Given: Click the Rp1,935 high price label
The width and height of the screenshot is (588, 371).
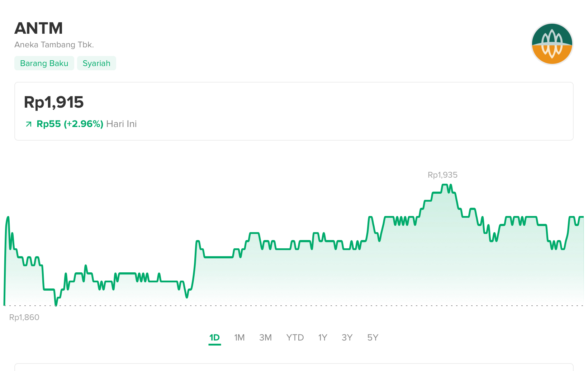Looking at the screenshot, I should [x=442, y=175].
